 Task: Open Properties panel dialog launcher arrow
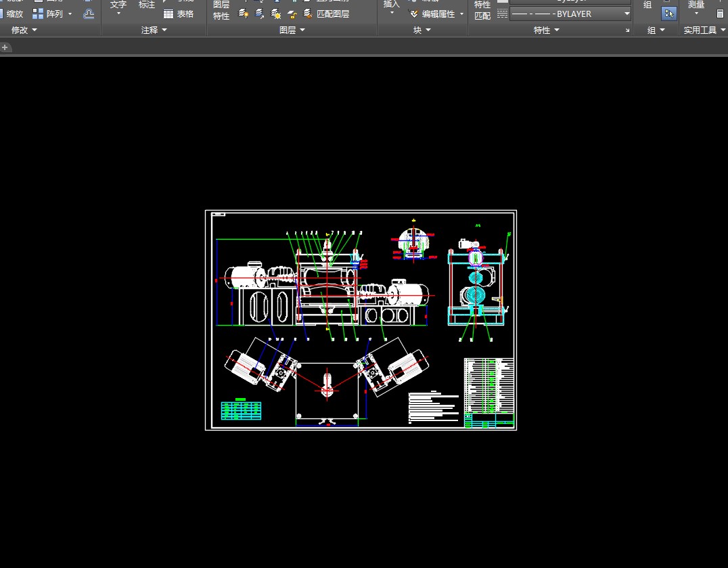(627, 30)
